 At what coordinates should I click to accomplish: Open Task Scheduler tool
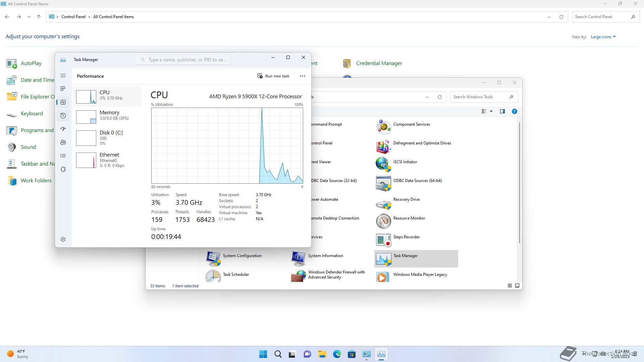click(x=227, y=277)
